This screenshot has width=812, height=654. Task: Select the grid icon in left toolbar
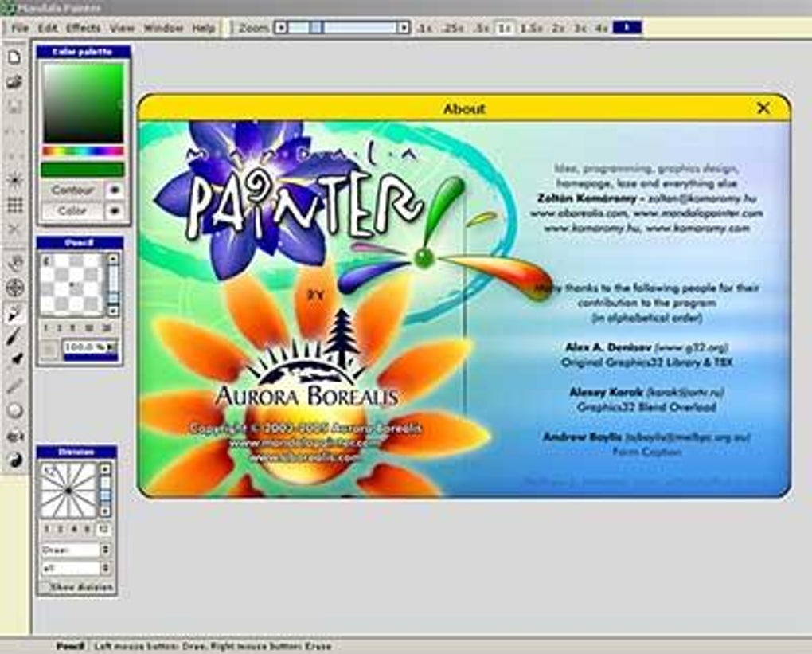click(14, 206)
